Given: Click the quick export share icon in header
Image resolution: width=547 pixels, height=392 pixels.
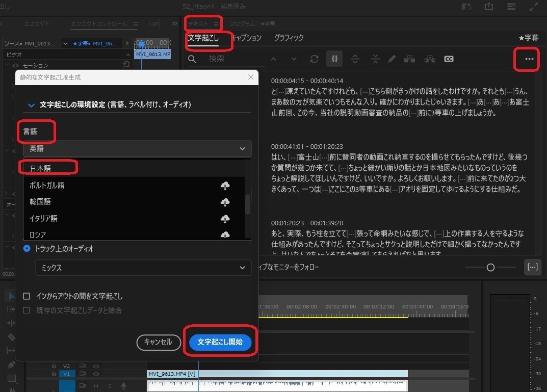Looking at the screenshot, I should [489, 6].
